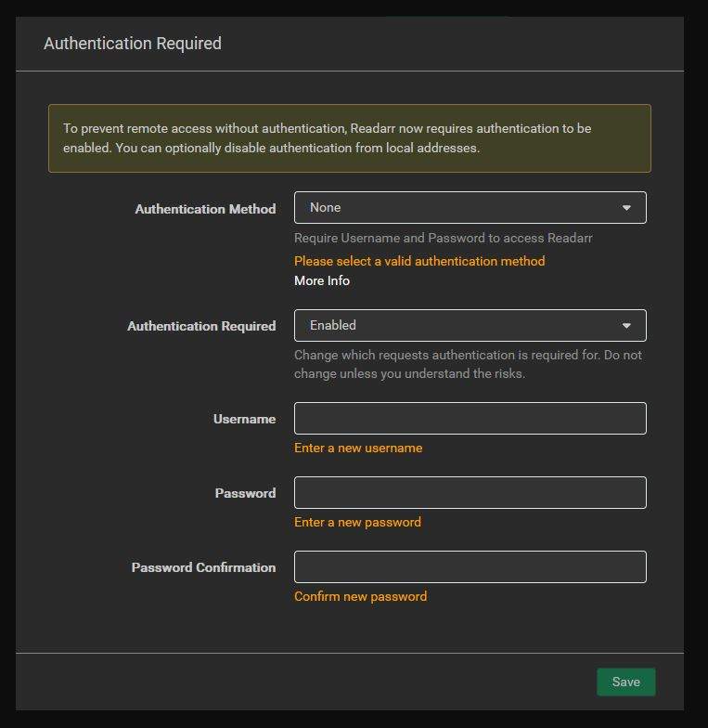Click the "Authentication Required" dialog title
708x728 pixels.
(133, 44)
